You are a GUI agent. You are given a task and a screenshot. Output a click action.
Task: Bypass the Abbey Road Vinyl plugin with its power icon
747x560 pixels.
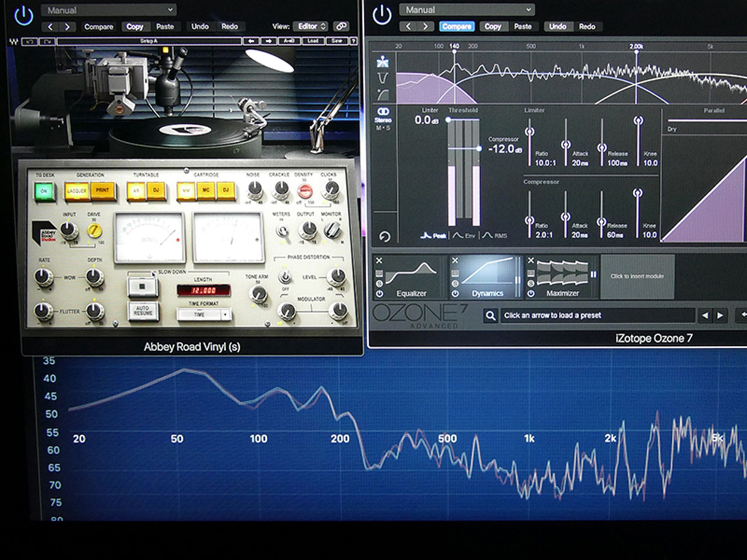[x=24, y=16]
